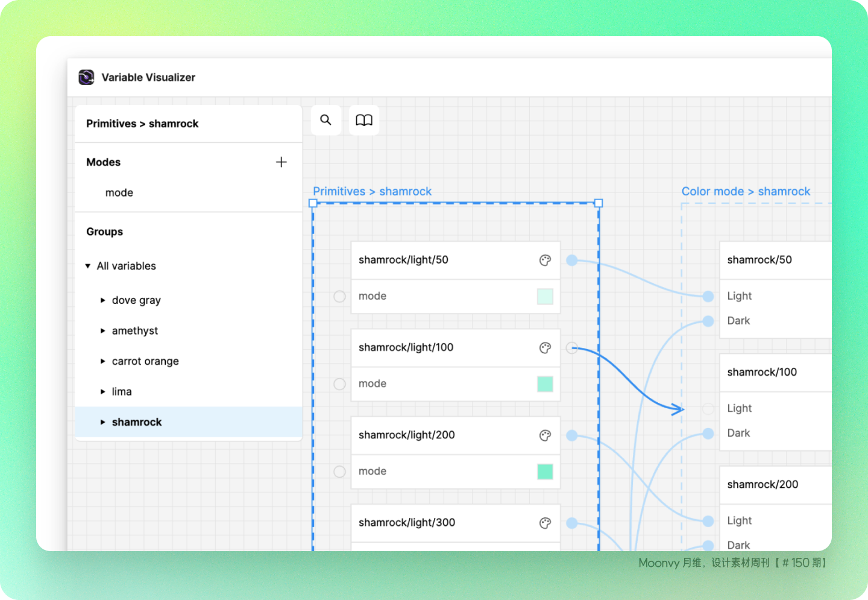Open the Primitives > shamrock frame label
This screenshot has height=600, width=868.
coord(372,191)
